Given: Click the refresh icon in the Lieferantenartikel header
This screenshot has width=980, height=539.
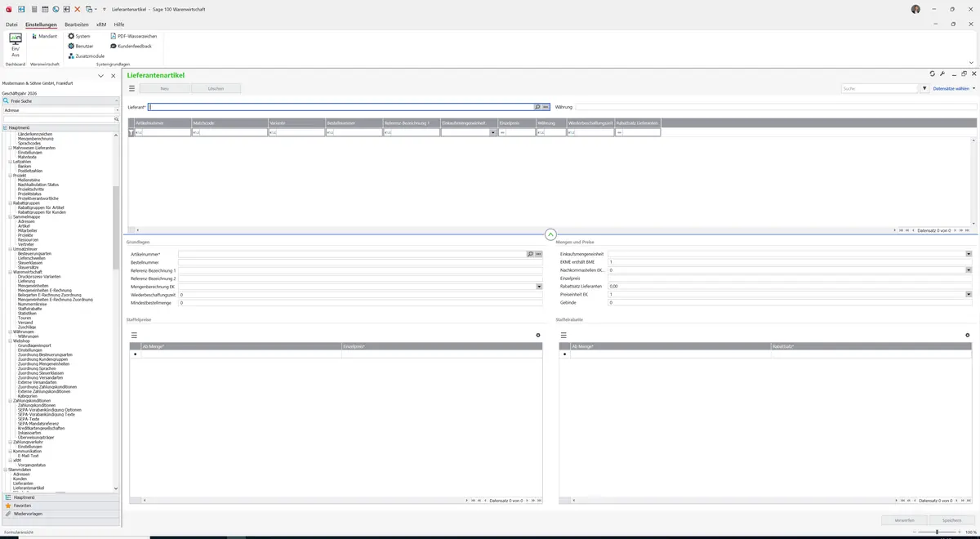Looking at the screenshot, I should 933,74.
